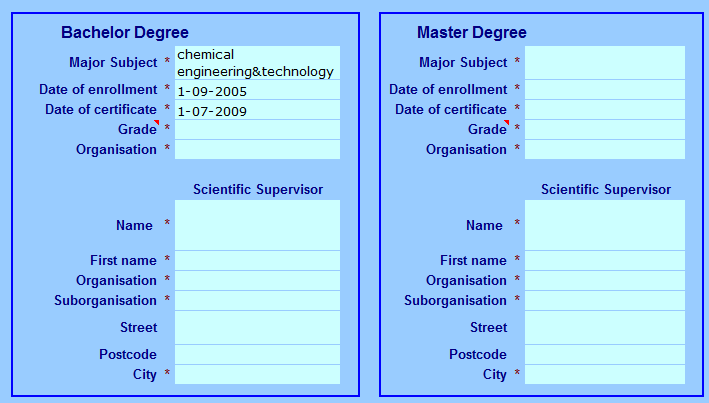Click Master supervisor City field
This screenshot has height=403, width=709.
coord(605,375)
